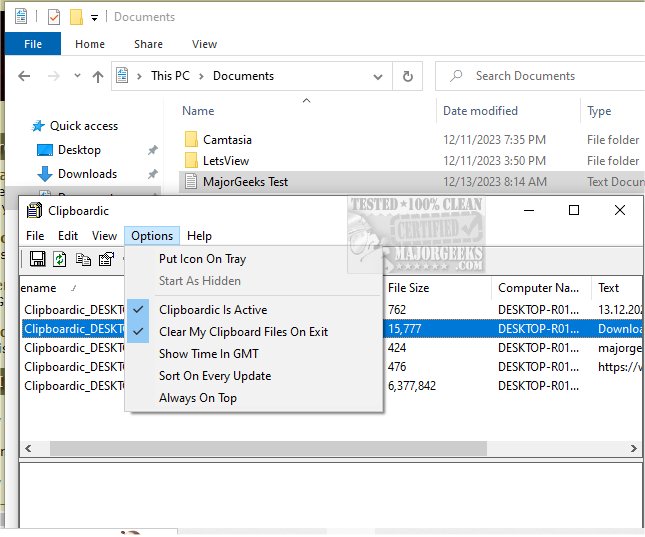Viewport: 645px width, 537px height.
Task: Click the address bar document icon
Action: 122,76
